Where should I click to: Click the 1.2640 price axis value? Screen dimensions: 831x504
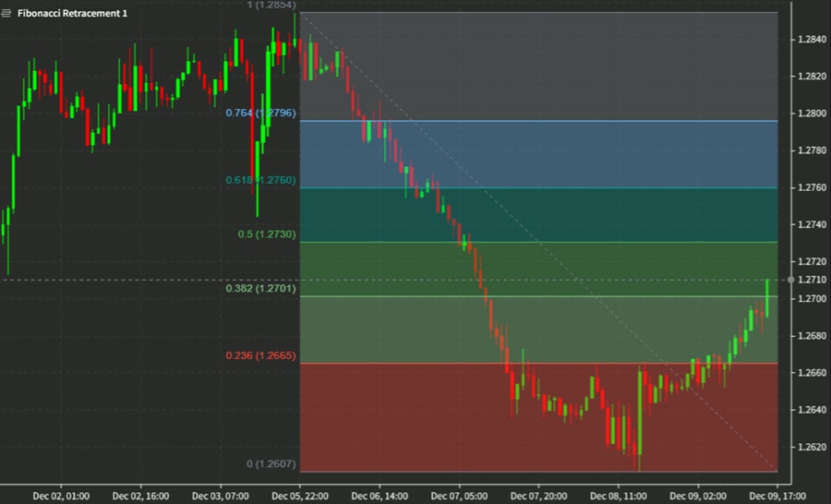coord(812,410)
